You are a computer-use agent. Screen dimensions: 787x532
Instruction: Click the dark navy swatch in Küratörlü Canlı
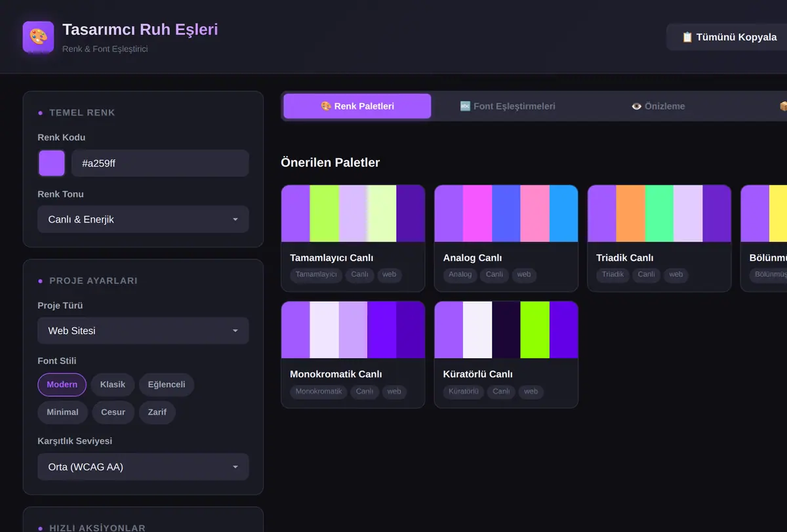click(x=506, y=330)
